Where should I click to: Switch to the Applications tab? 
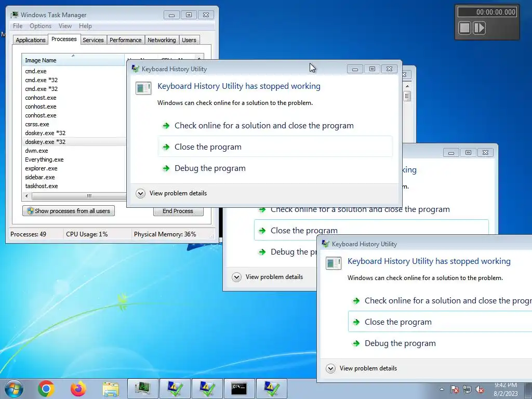pyautogui.click(x=31, y=40)
